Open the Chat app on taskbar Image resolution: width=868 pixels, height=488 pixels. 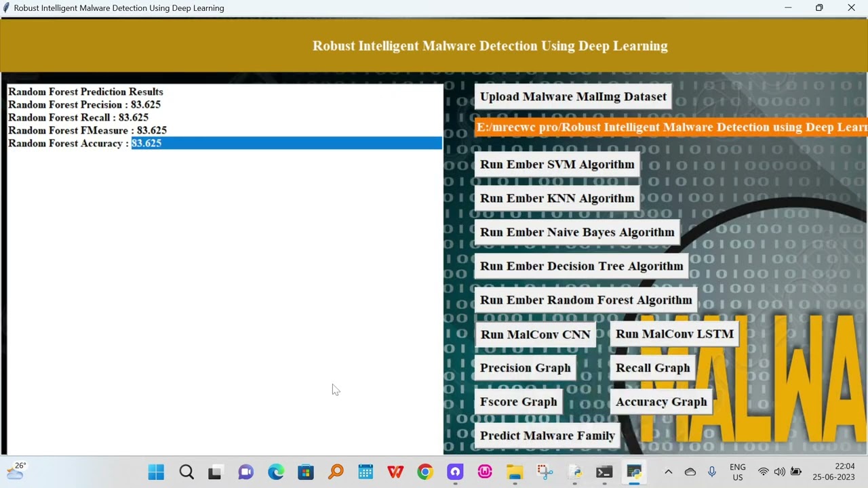click(245, 472)
